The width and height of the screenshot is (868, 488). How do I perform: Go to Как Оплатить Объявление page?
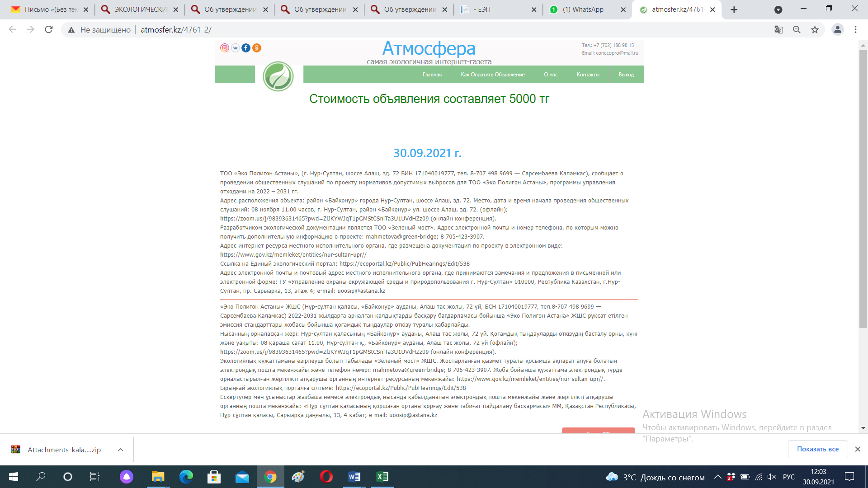pyautogui.click(x=492, y=75)
